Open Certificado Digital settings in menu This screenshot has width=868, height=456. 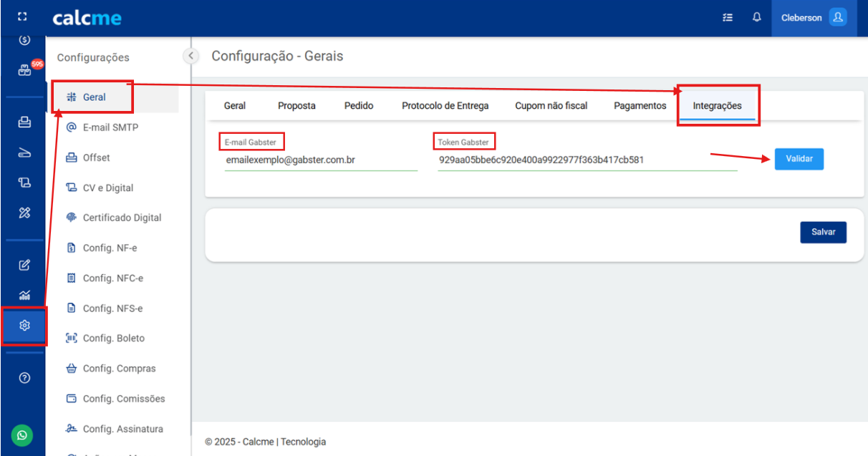[122, 218]
